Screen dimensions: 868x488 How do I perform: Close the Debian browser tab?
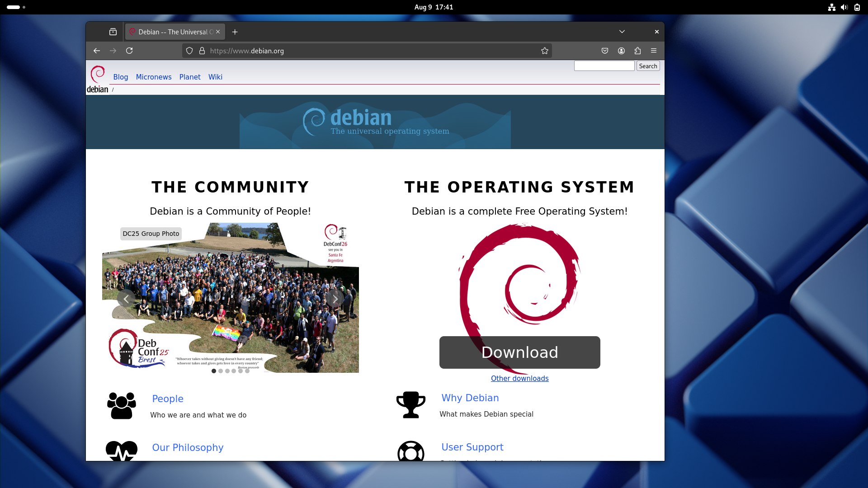click(x=218, y=32)
